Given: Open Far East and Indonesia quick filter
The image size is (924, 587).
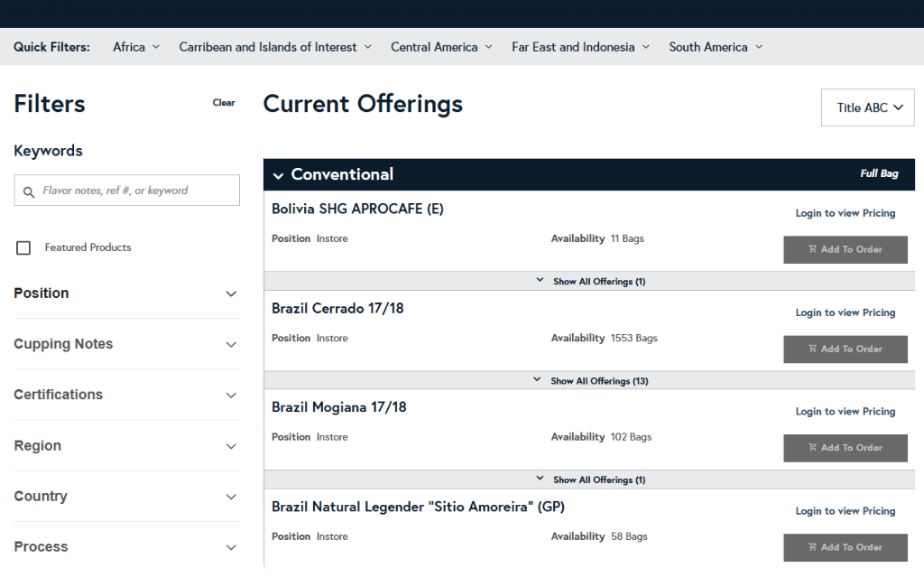Looking at the screenshot, I should [x=580, y=47].
